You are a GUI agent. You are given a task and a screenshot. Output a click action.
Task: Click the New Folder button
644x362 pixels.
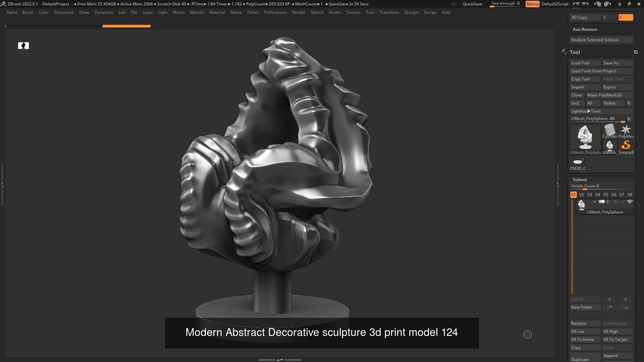[x=585, y=307]
